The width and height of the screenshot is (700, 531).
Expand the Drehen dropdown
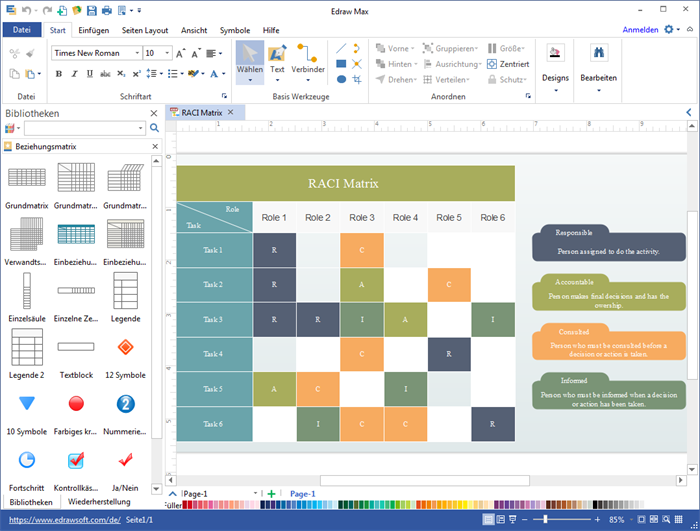[x=415, y=79]
